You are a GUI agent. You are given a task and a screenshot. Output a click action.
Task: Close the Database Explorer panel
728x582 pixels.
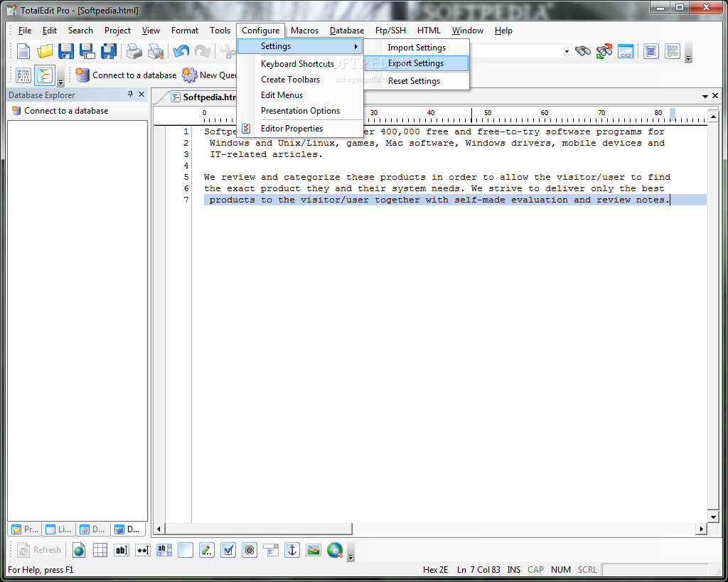click(141, 95)
